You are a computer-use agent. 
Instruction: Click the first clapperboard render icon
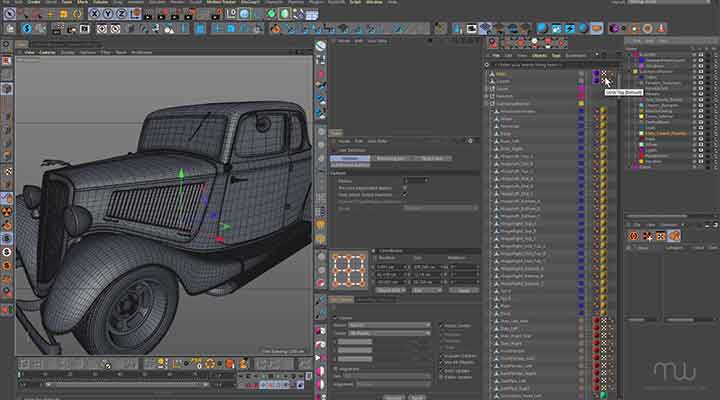(x=148, y=14)
